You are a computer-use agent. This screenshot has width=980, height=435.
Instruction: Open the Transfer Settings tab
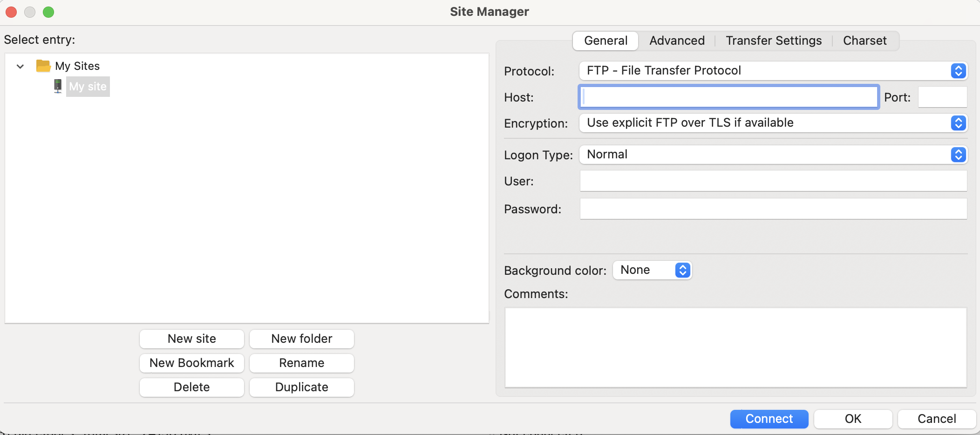tap(773, 41)
